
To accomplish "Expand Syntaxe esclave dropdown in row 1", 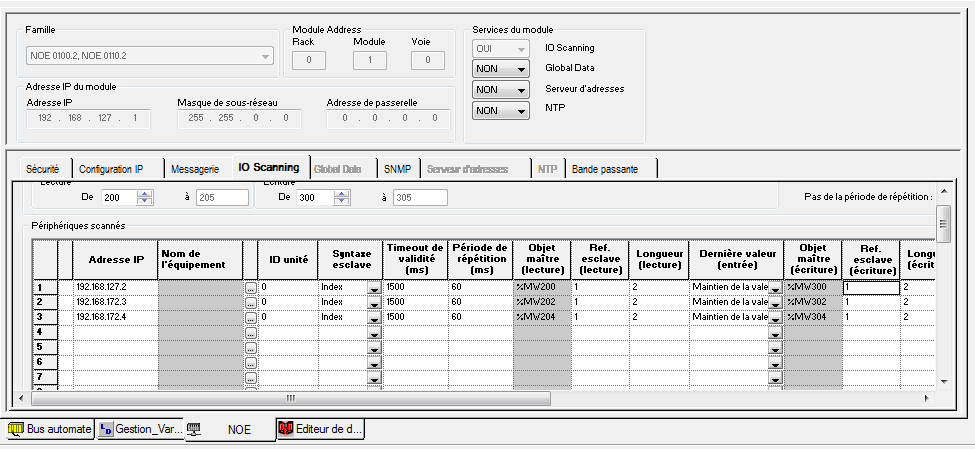I will (x=374, y=288).
